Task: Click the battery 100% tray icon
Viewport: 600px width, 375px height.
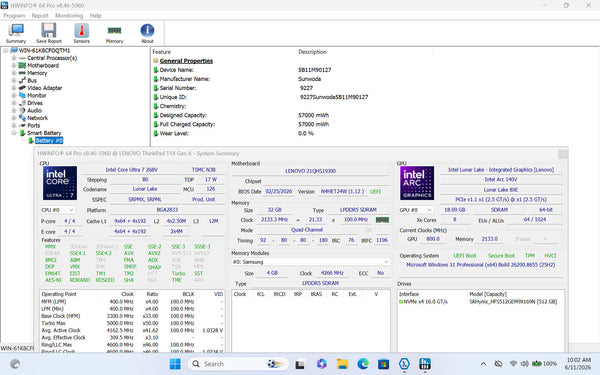Action: pos(544,364)
